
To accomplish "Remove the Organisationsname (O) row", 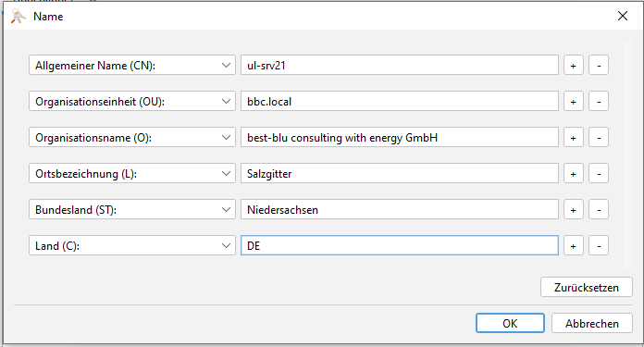I will (x=599, y=138).
